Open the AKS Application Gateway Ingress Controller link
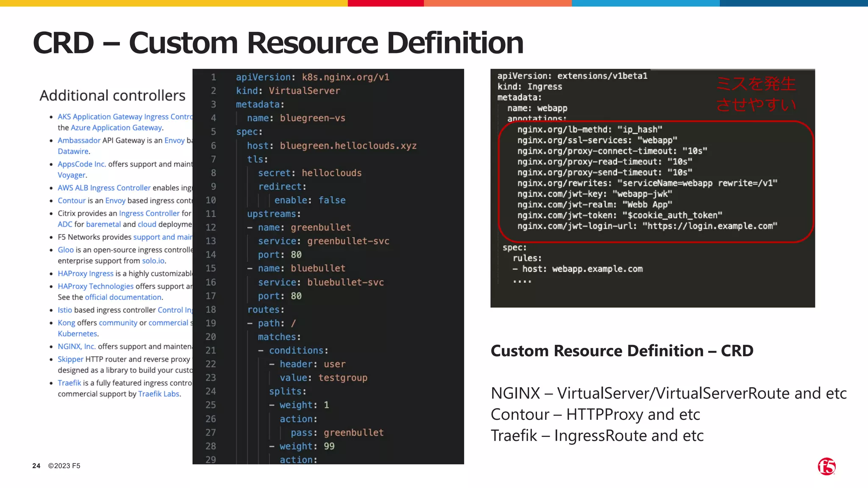The height and width of the screenshot is (488, 868). 125,116
